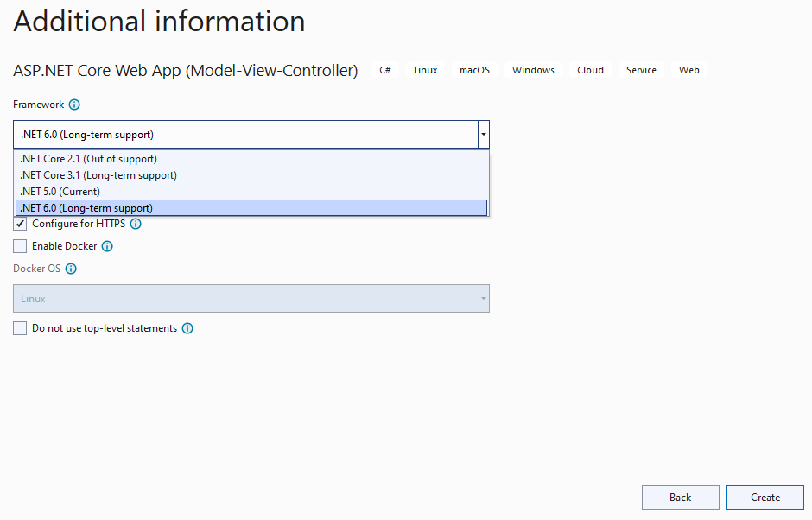Click info icon beside Configure for HTTPS
Screen dimensions: 812x520
click(x=136, y=224)
